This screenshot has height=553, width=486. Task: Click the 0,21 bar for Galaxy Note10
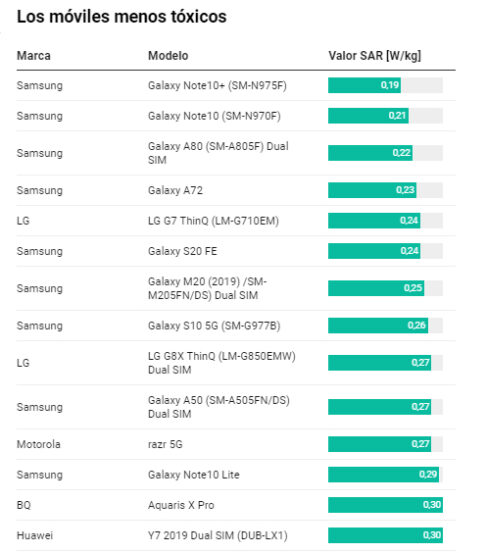[368, 116]
